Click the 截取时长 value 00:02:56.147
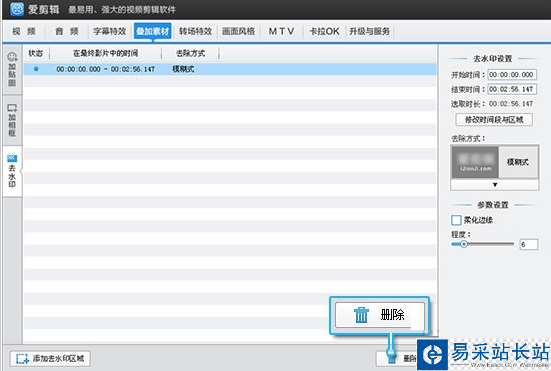The height and width of the screenshot is (371, 551). pos(511,104)
